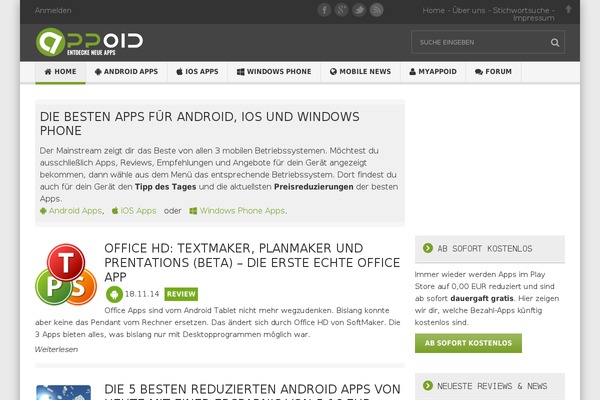600x400 pixels.
Task: Click the Neueste Reviews & News heading
Action: click(492, 386)
